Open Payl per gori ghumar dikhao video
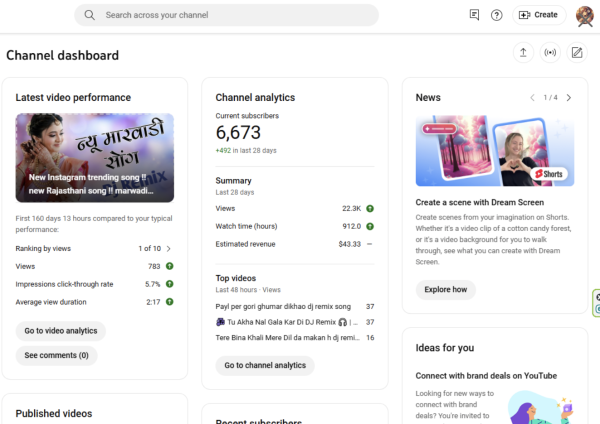This screenshot has width=600, height=424. tap(286, 306)
